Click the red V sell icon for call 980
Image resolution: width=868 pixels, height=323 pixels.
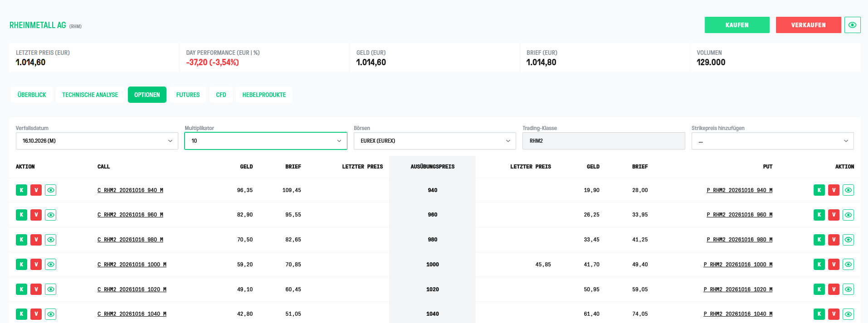point(36,240)
